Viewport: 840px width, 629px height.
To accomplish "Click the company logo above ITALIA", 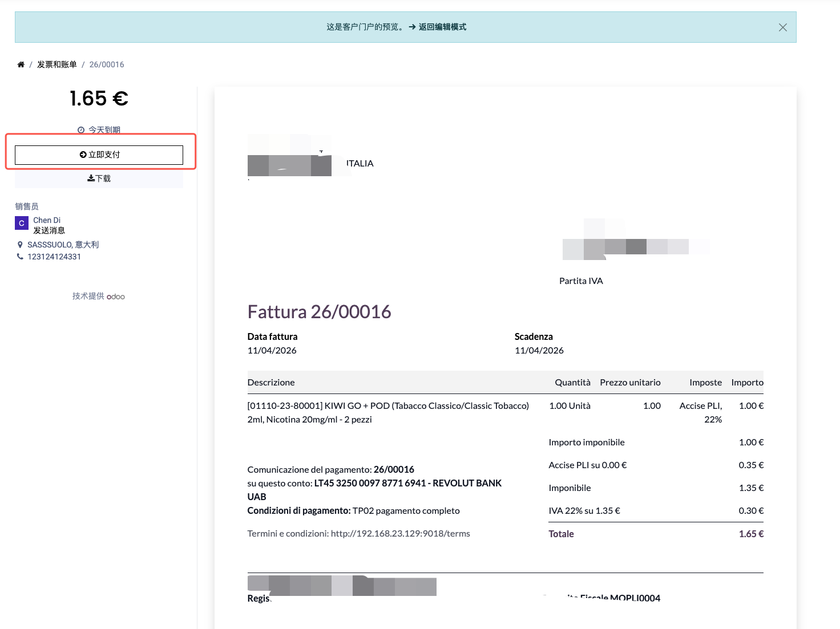I will 289,156.
